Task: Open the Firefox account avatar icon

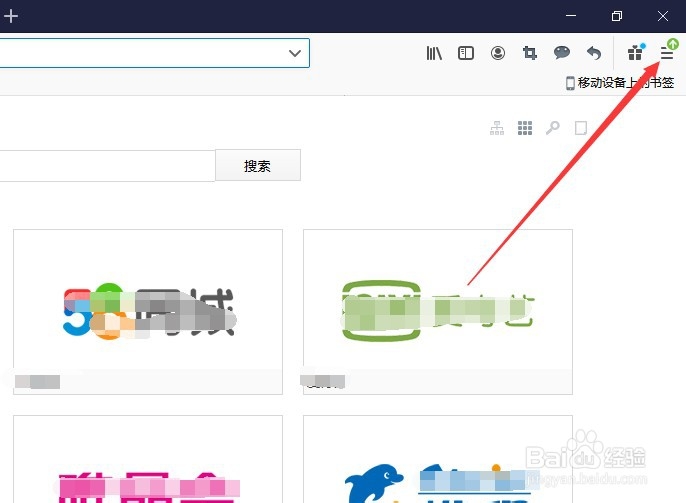Action: pos(497,53)
